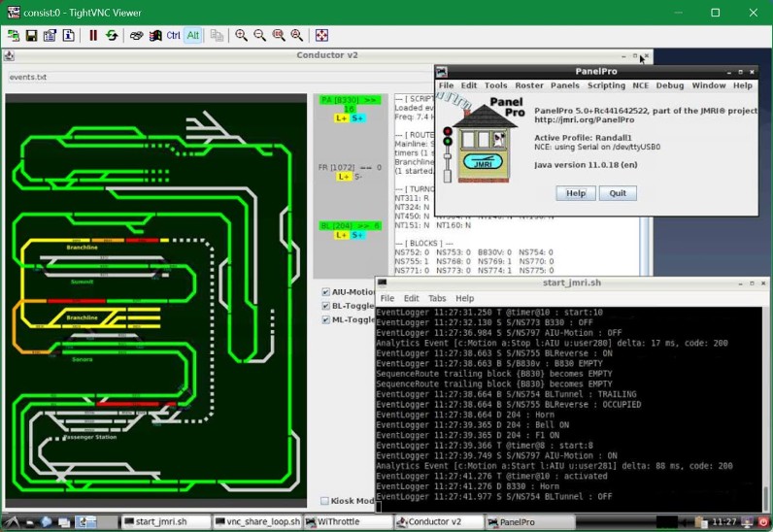The width and height of the screenshot is (773, 532).
Task: Uncheck the AIU-Motion checkbox
Action: click(x=326, y=292)
